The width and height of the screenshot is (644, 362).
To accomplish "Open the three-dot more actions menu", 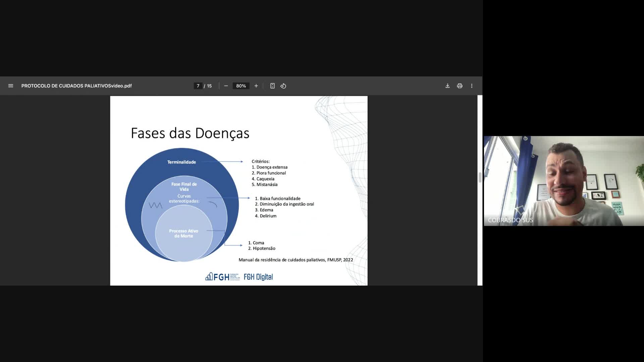I will point(472,86).
